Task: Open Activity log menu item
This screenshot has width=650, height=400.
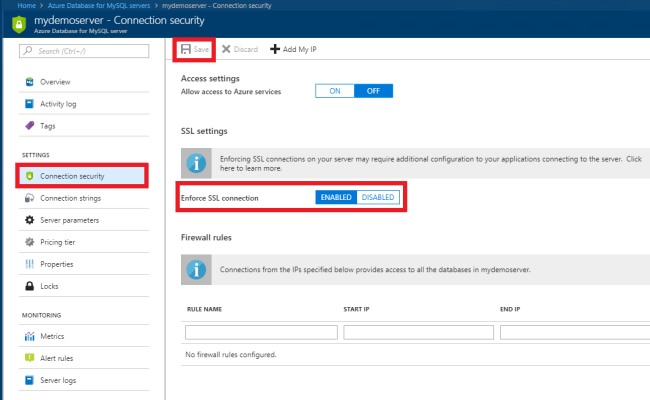Action: (x=84, y=104)
